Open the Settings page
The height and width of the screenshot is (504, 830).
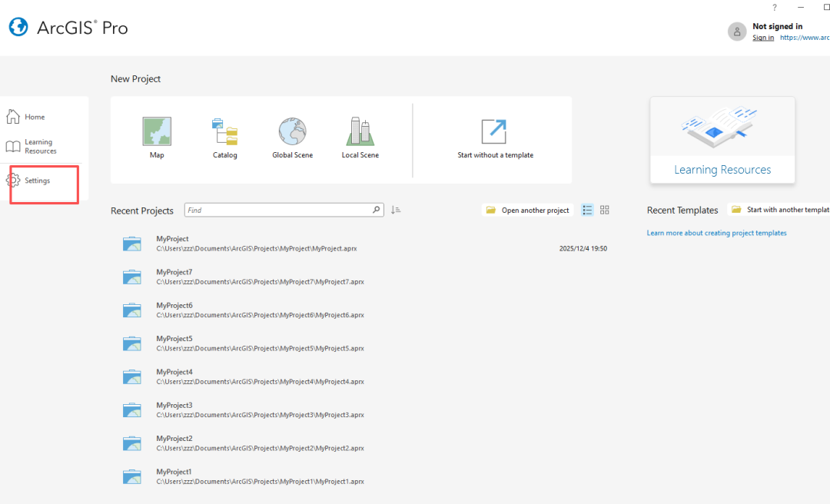[37, 181]
